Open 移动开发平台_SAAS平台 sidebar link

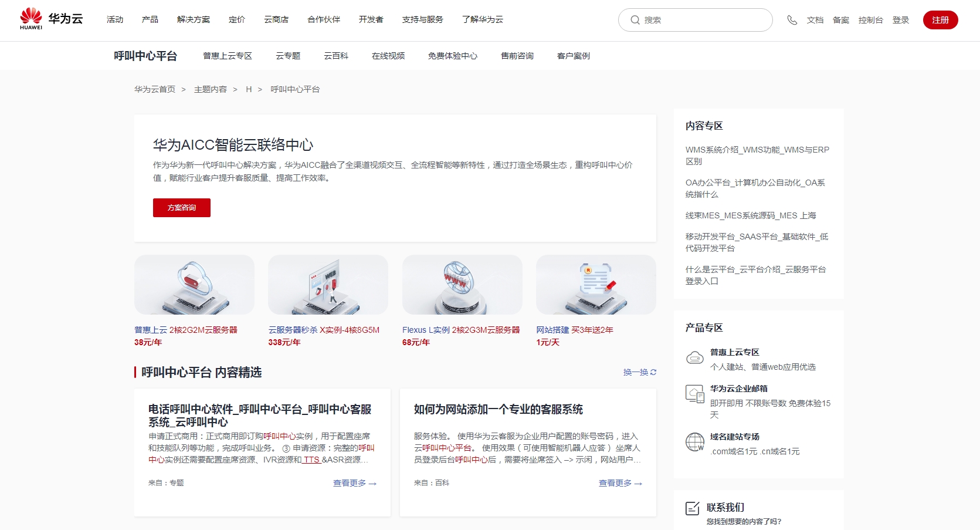pyautogui.click(x=757, y=242)
